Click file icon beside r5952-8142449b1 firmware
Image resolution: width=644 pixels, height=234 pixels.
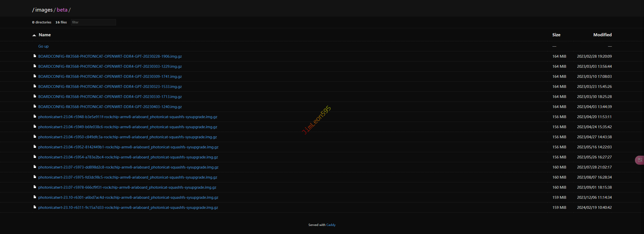35,147
